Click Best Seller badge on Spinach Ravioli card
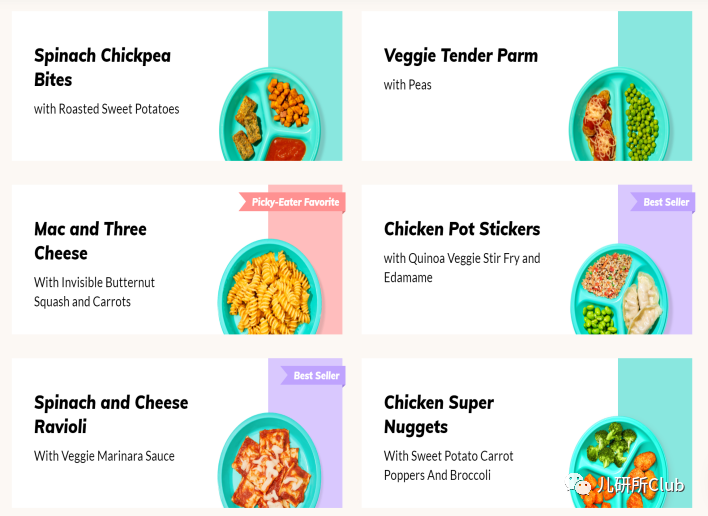This screenshot has width=708, height=516. pos(313,376)
